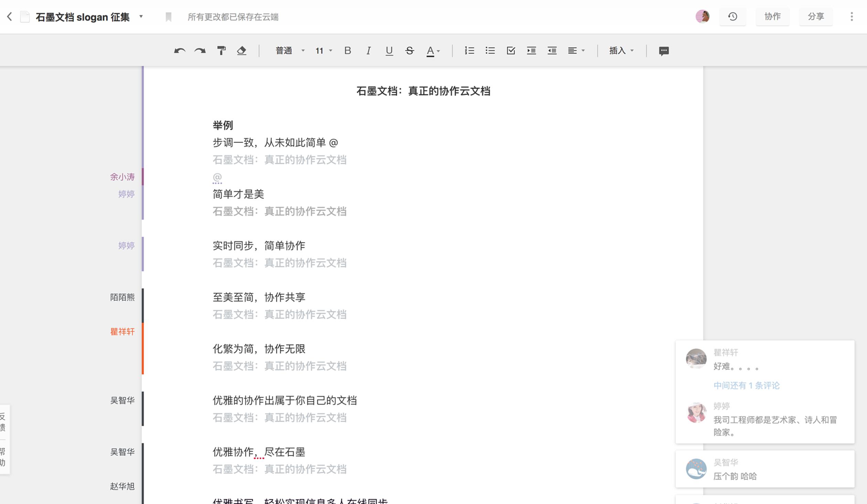Toggle underline formatting
867x504 pixels.
click(389, 51)
